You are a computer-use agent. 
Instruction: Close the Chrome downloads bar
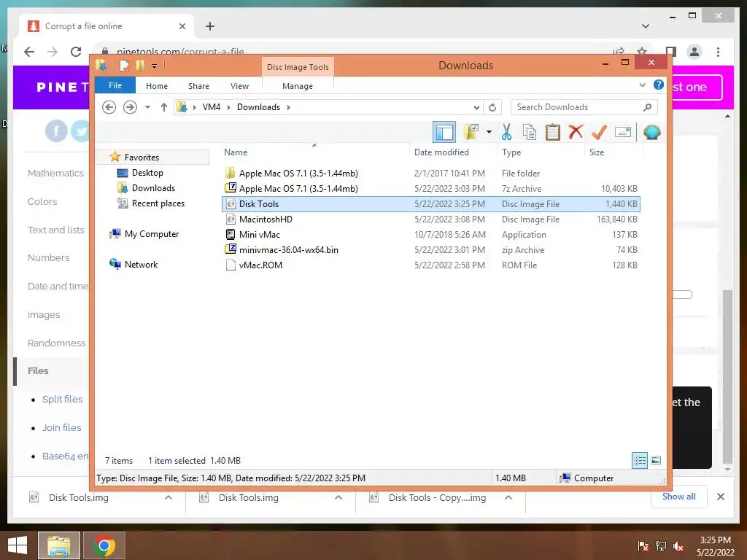click(x=720, y=497)
